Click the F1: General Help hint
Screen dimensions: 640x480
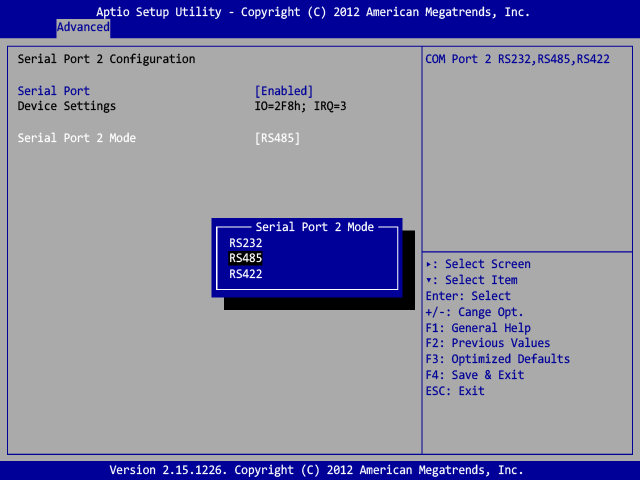[x=478, y=328]
